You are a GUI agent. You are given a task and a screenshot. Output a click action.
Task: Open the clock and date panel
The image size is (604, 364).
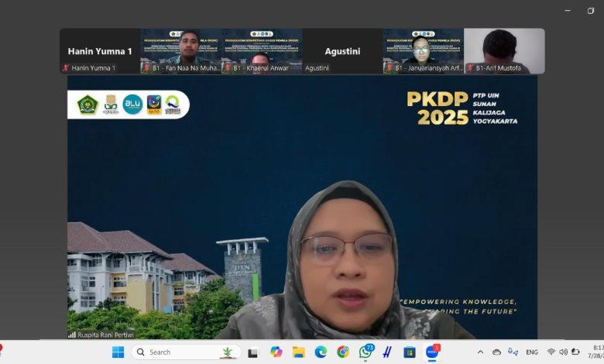point(595,352)
